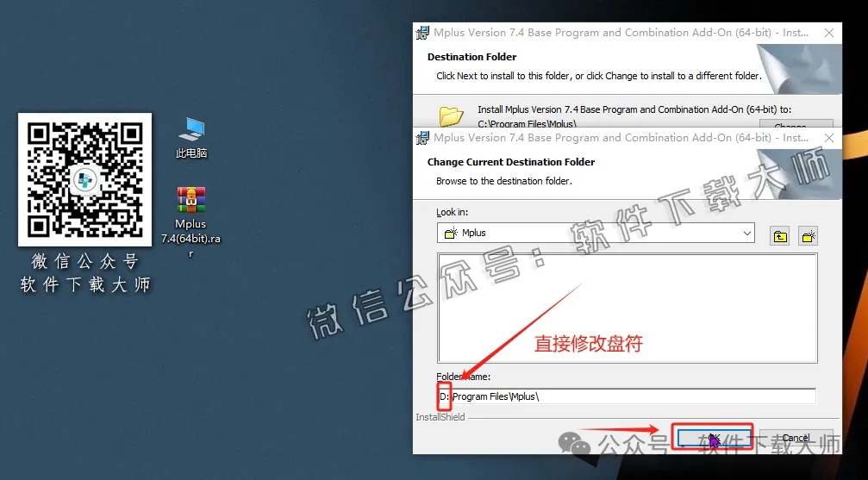Click the installer icon in front dialog title bar
The image size is (868, 480).
tap(422, 138)
